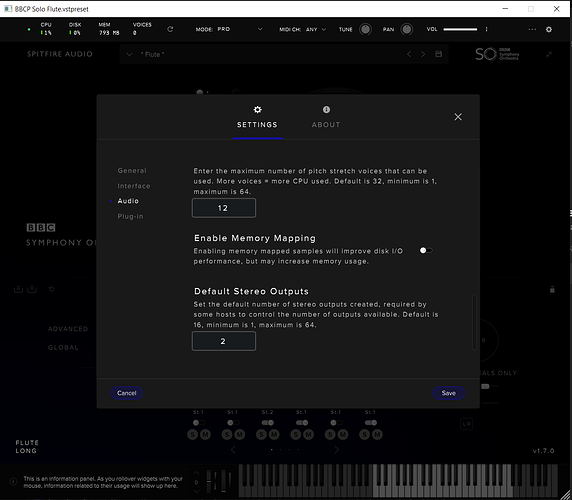Click the Default Stereo Outputs heading
572x500 pixels.
click(251, 291)
